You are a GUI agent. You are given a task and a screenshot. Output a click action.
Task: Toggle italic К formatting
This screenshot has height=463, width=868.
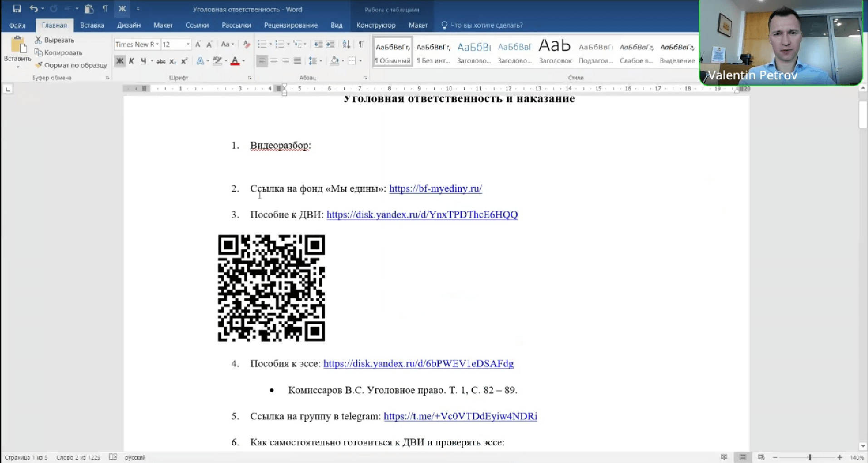tap(132, 61)
